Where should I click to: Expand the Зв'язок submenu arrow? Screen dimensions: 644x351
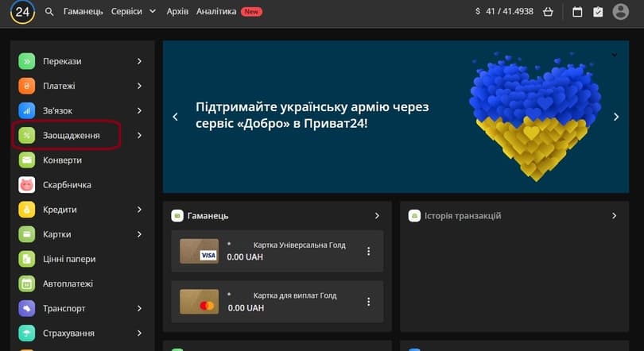139,110
